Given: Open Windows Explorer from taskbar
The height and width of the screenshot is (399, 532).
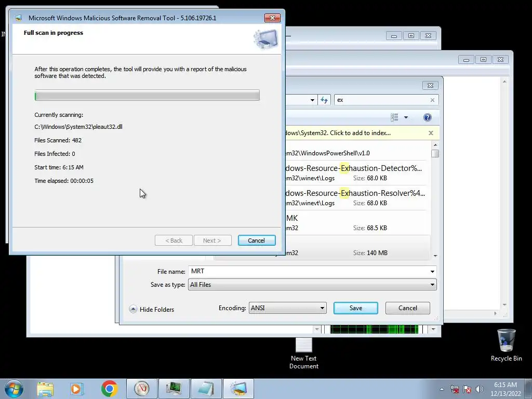Looking at the screenshot, I should point(45,389).
